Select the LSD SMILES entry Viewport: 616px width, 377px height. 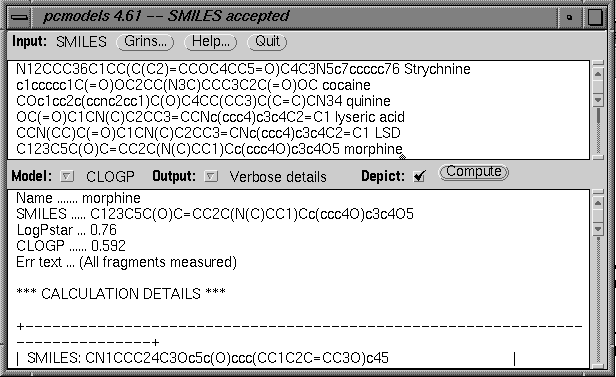point(208,133)
